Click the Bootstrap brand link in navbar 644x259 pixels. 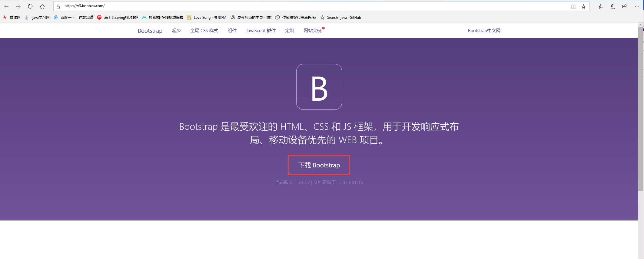[x=150, y=31]
